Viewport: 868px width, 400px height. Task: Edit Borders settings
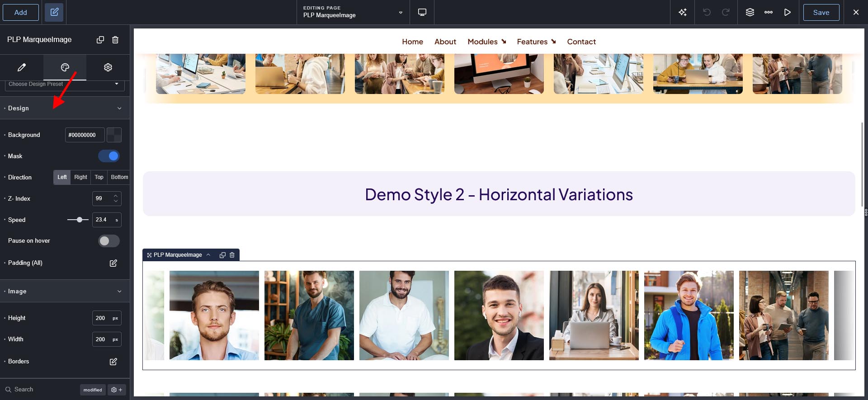pos(113,362)
